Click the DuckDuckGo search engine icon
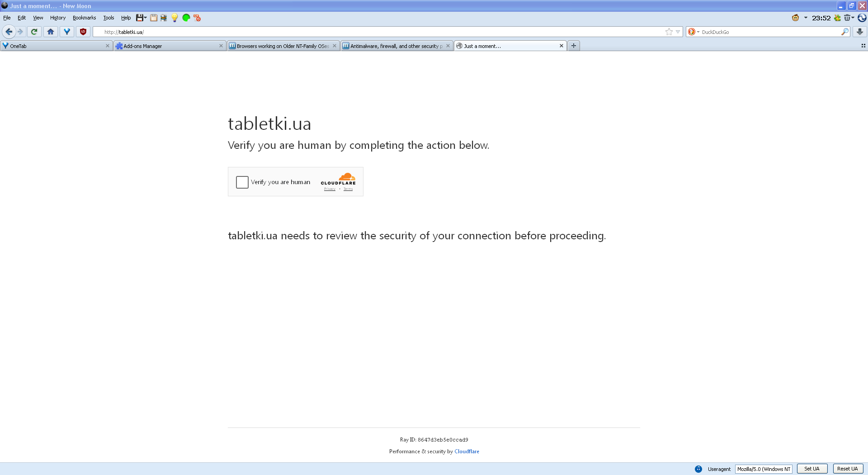 coord(692,32)
